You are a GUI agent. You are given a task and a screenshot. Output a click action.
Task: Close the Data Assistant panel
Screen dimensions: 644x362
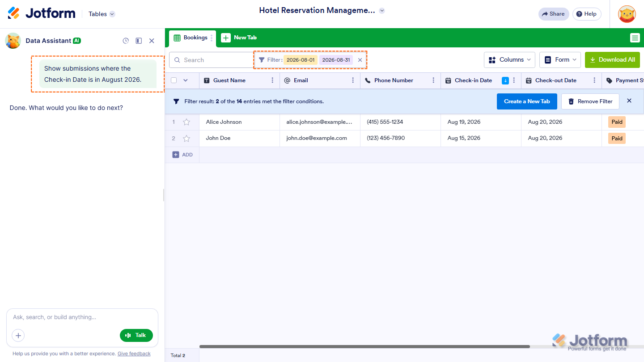point(152,41)
